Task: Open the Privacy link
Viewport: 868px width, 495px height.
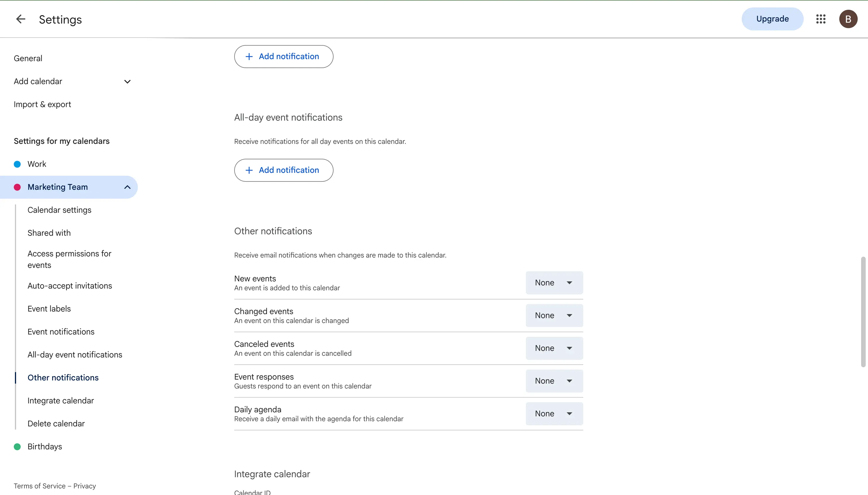Action: pyautogui.click(x=85, y=486)
